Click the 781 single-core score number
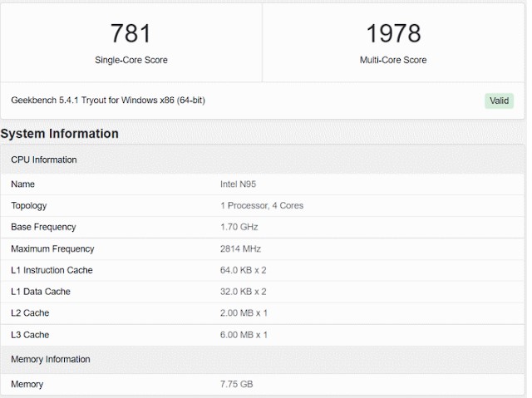The image size is (532, 398). click(131, 33)
